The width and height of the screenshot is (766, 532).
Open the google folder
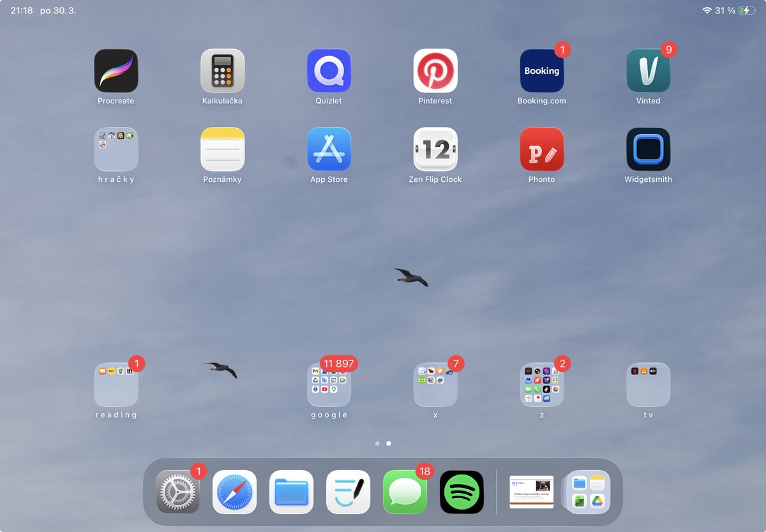329,385
